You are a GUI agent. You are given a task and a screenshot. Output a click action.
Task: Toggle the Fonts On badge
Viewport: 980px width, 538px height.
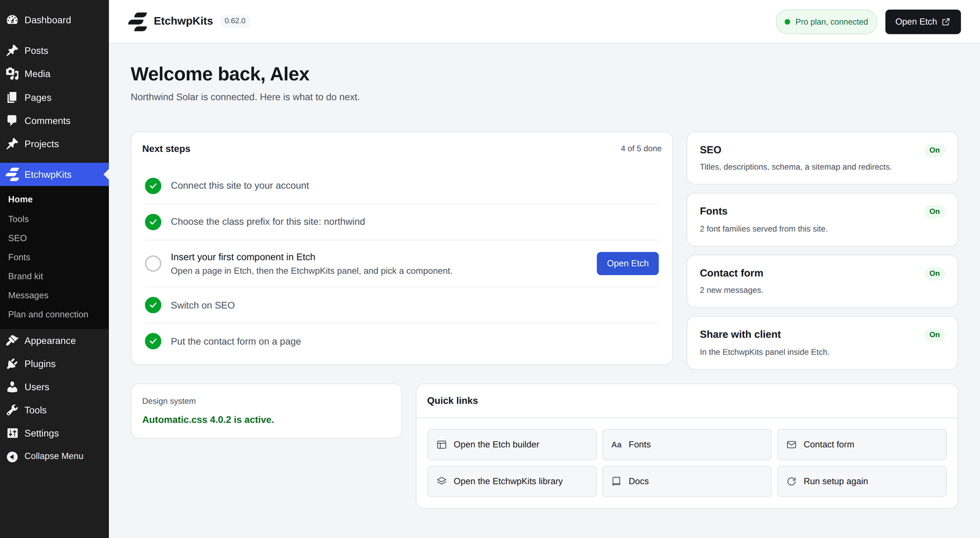click(x=934, y=211)
